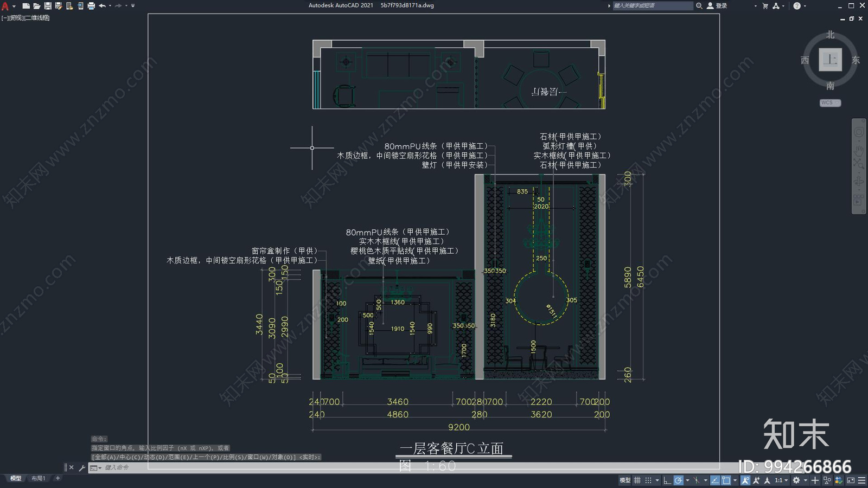The image size is (868, 488).
Task: Toggle isometric drafting in status bar
Action: (x=697, y=480)
